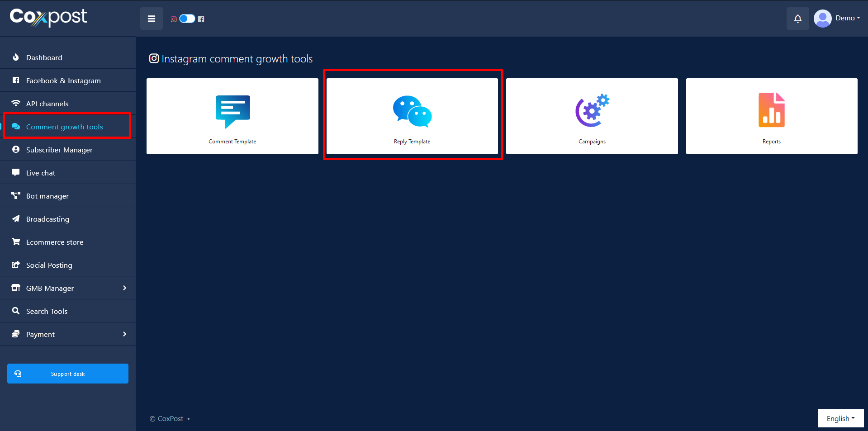
Task: Click the CoxPost footer link
Action: pos(171,419)
